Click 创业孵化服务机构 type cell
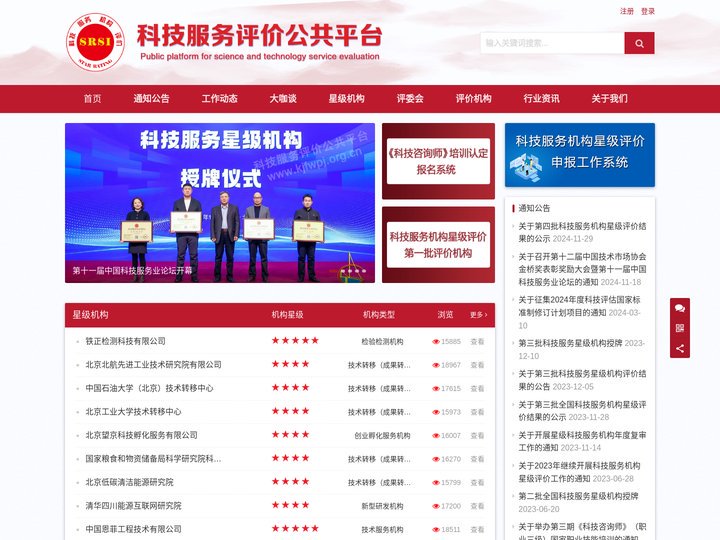The height and width of the screenshot is (540, 720). click(382, 435)
